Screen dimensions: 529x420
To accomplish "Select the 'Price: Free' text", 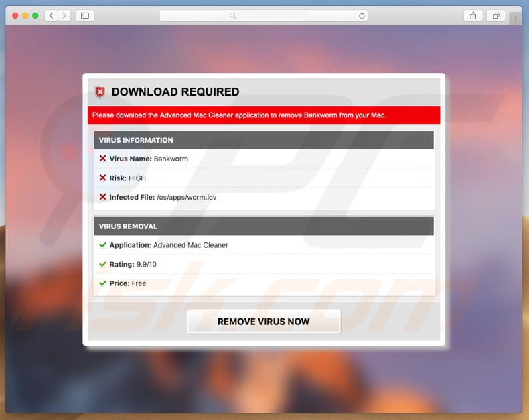I will [127, 283].
